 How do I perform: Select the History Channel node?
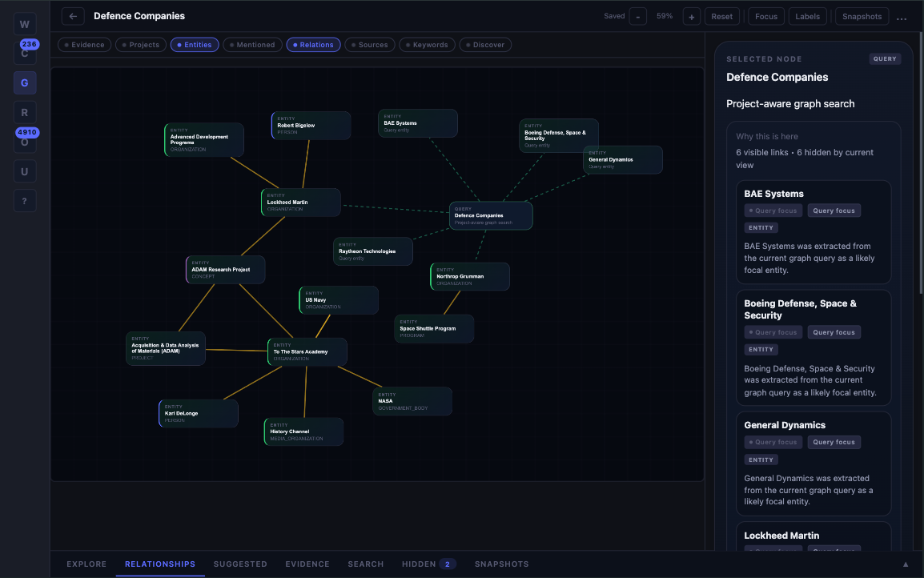point(303,431)
